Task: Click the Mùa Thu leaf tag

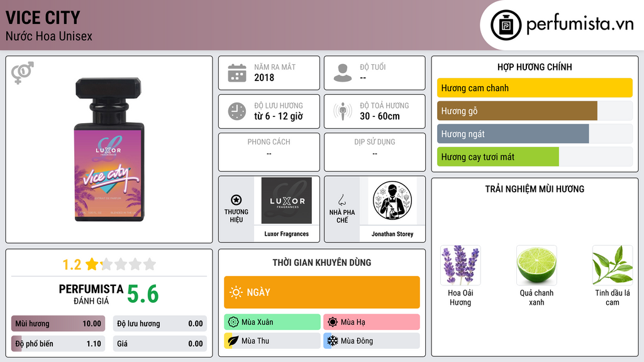Action: 272,341
